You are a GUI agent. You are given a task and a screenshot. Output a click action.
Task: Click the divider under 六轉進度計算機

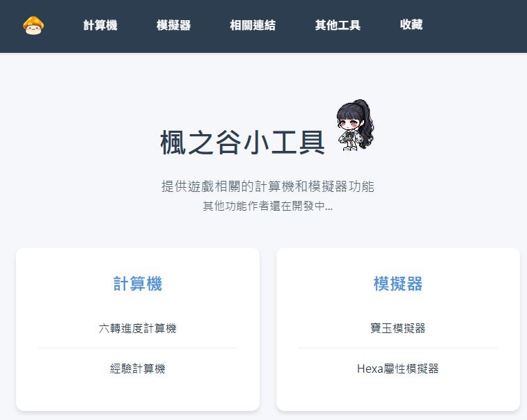coord(138,348)
